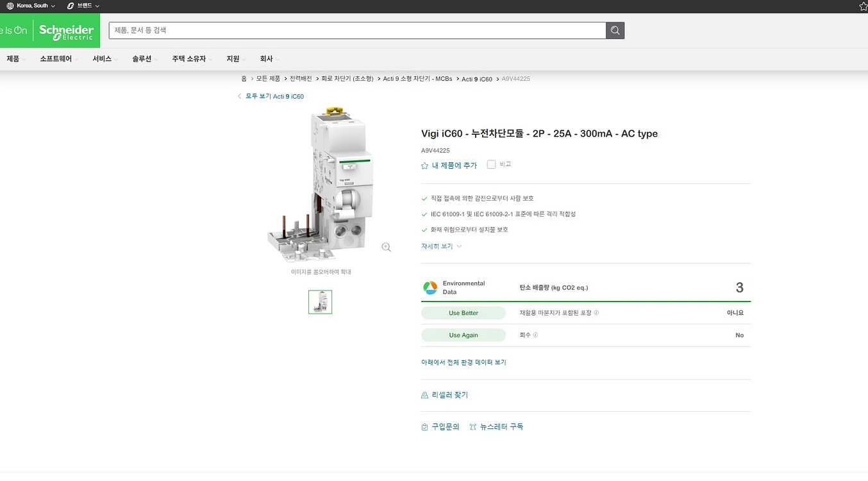Click the 직접 접촉에 의한 감전으로부터 사람 보호 bullet

point(482,199)
